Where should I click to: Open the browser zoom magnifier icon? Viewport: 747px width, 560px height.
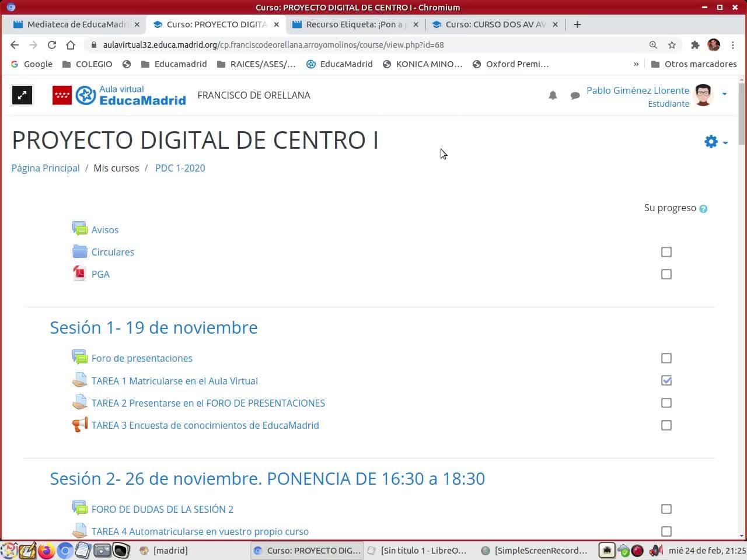(653, 45)
